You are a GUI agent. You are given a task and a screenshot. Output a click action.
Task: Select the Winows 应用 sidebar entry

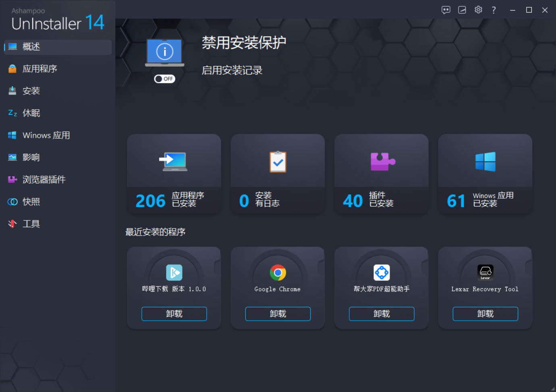[46, 135]
